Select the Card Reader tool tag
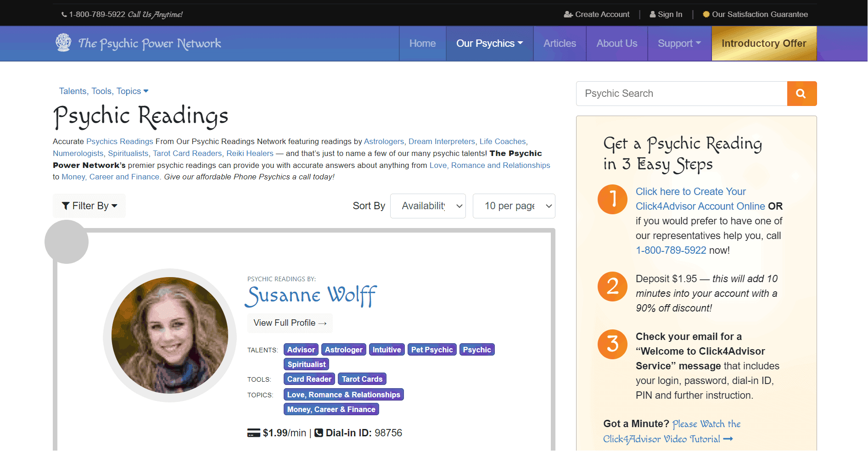This screenshot has height=451, width=868. point(309,379)
